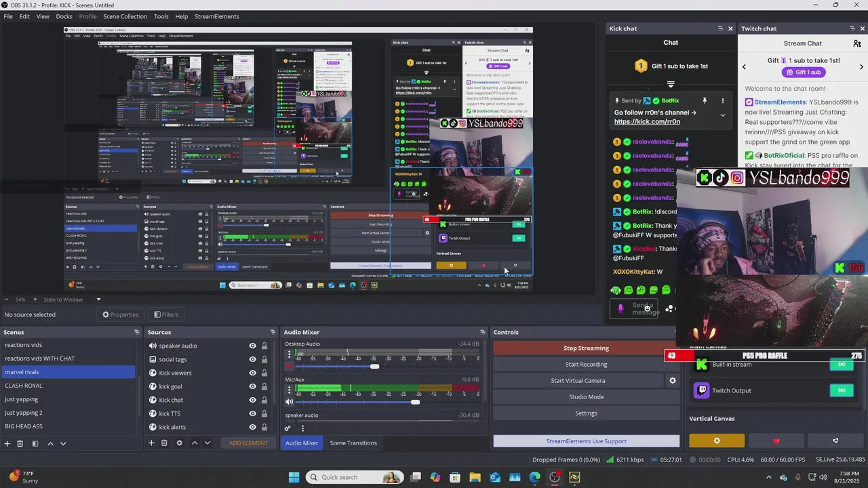Show hidden system tray icons
Viewport: 868px width, 488px height.
(768, 477)
